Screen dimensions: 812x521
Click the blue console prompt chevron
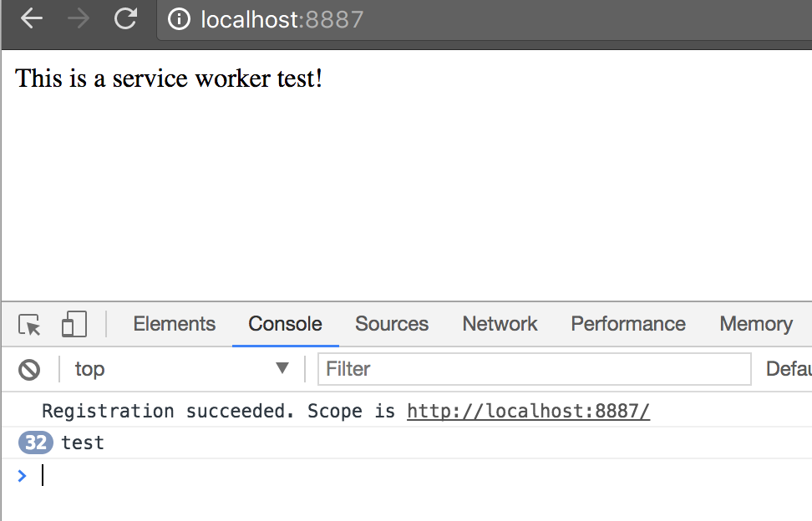click(x=22, y=475)
